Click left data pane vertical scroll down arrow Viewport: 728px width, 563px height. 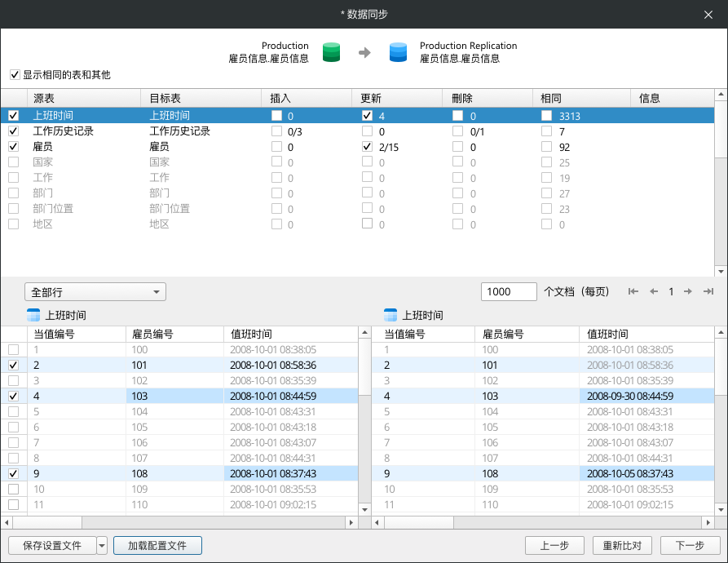coord(365,510)
